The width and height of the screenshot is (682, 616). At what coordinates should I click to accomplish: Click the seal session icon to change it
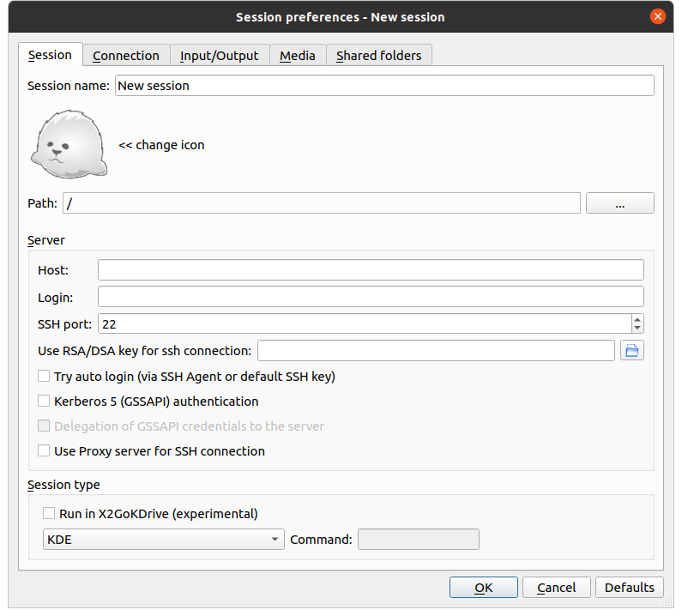(x=69, y=144)
